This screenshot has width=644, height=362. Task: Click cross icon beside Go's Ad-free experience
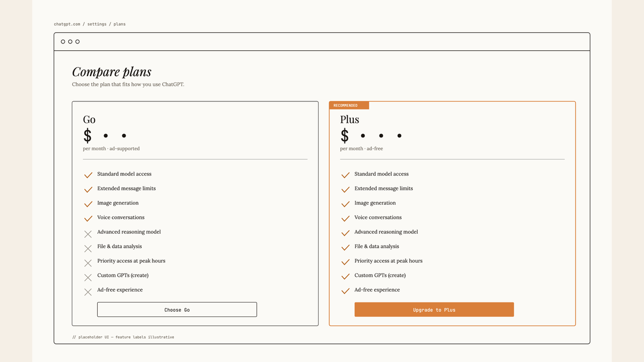[88, 292]
